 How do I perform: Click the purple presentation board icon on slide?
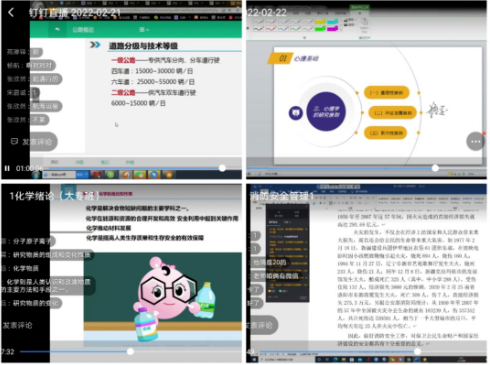click(x=295, y=113)
